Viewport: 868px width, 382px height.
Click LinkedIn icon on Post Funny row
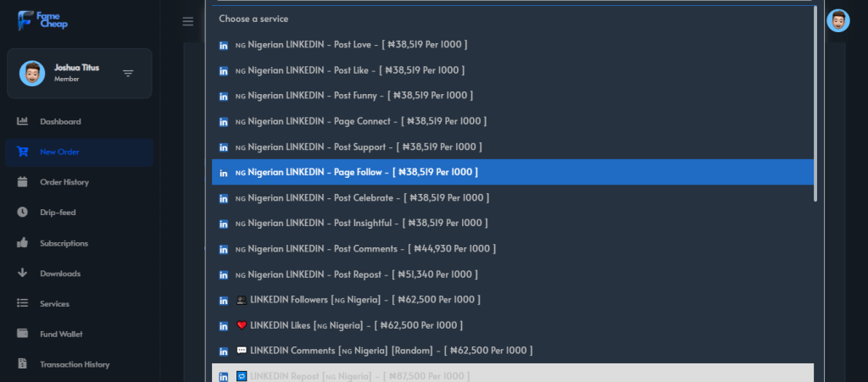pos(224,97)
